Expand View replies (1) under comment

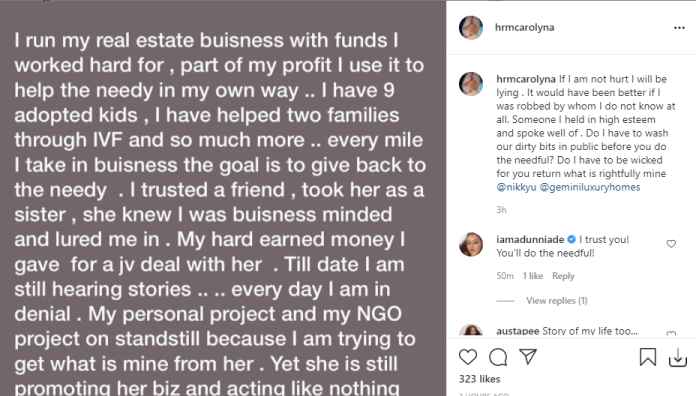[557, 301]
